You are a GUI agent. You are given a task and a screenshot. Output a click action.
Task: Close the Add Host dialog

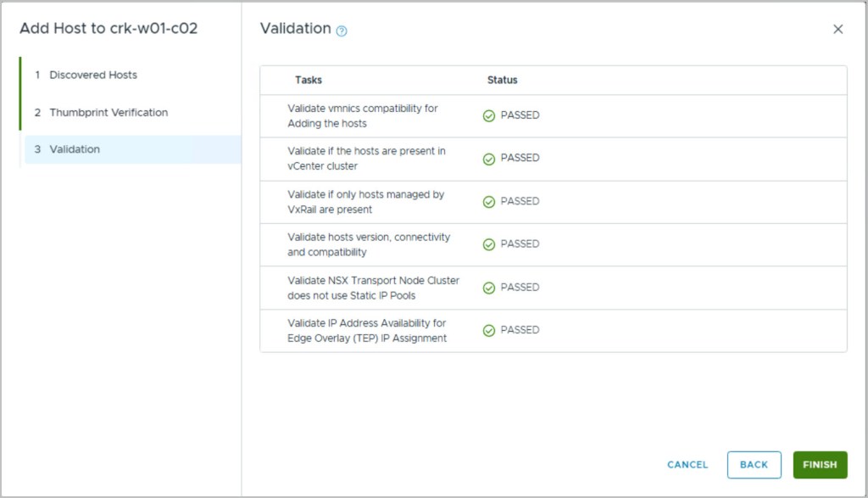pyautogui.click(x=837, y=29)
